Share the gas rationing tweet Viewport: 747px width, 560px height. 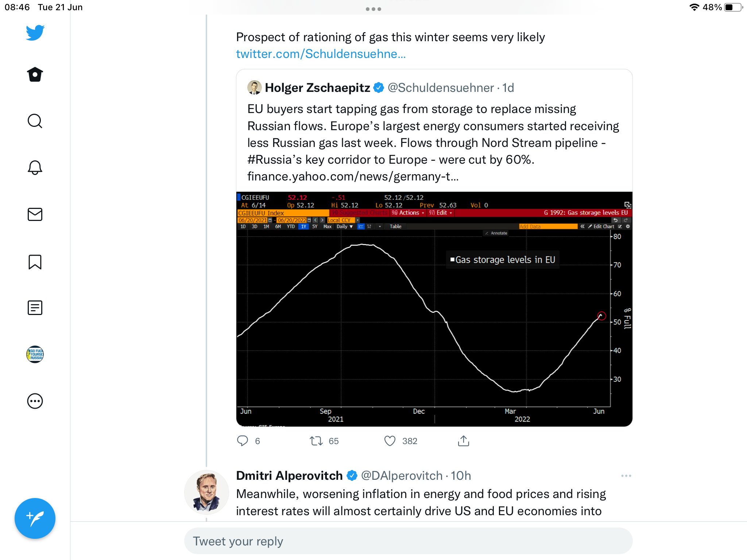tap(463, 441)
